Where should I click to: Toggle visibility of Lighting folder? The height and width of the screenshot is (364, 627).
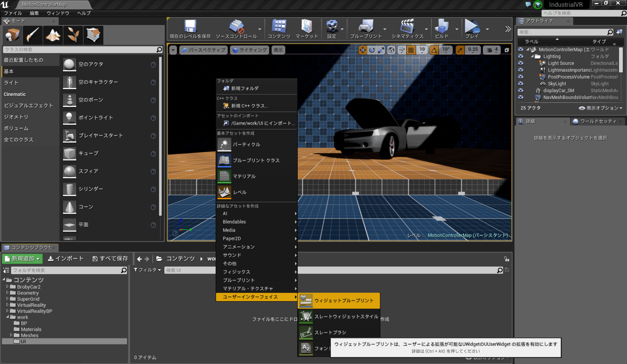(521, 56)
